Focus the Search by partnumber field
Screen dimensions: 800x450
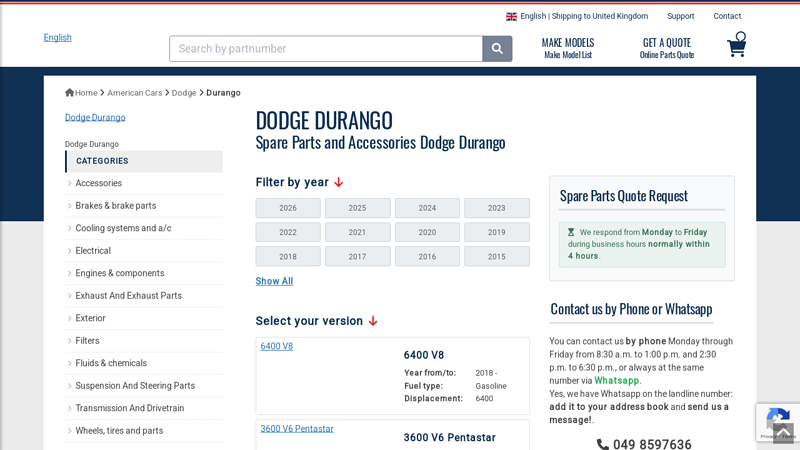tap(326, 48)
